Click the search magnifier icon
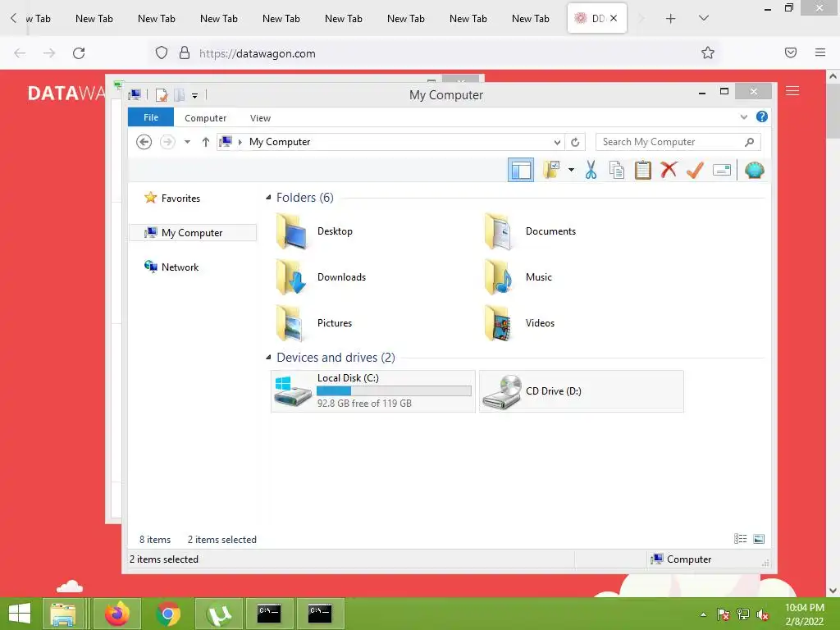 pos(750,142)
